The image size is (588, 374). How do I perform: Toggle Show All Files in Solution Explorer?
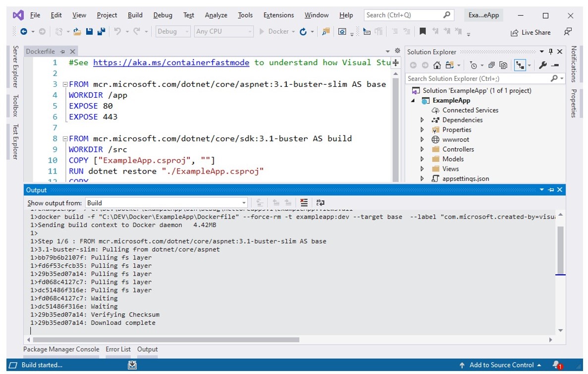[x=503, y=65]
